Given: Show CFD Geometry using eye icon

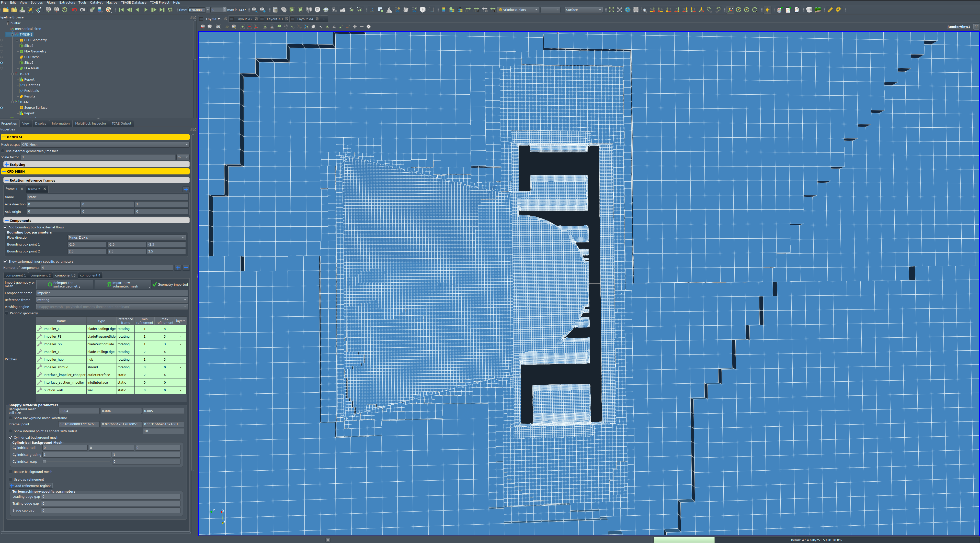Looking at the screenshot, I should 2,40.
